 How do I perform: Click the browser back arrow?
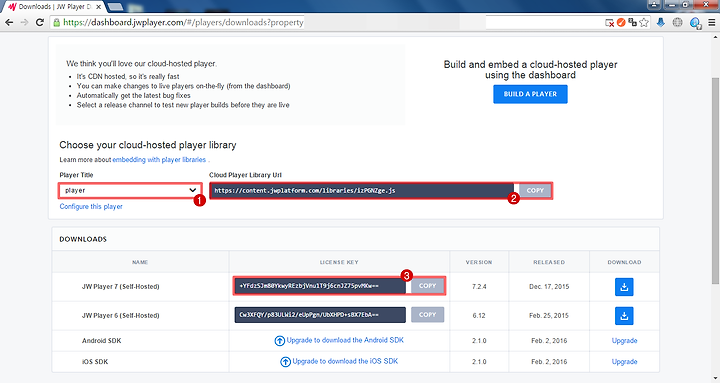pyautogui.click(x=9, y=23)
